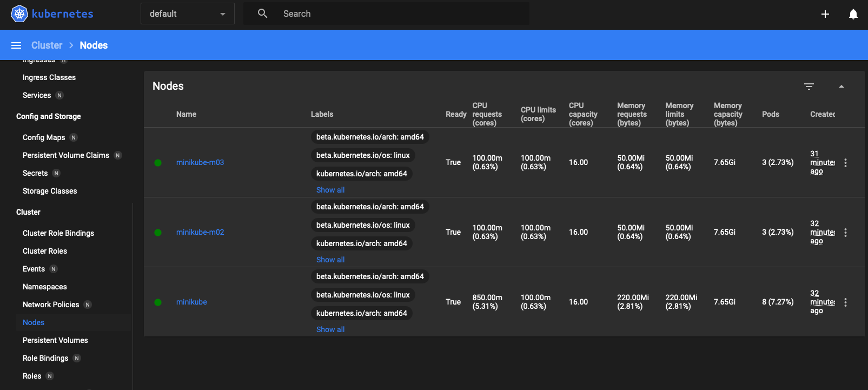Viewport: 868px width, 390px height.
Task: Click the plus create resource icon
Action: click(825, 14)
